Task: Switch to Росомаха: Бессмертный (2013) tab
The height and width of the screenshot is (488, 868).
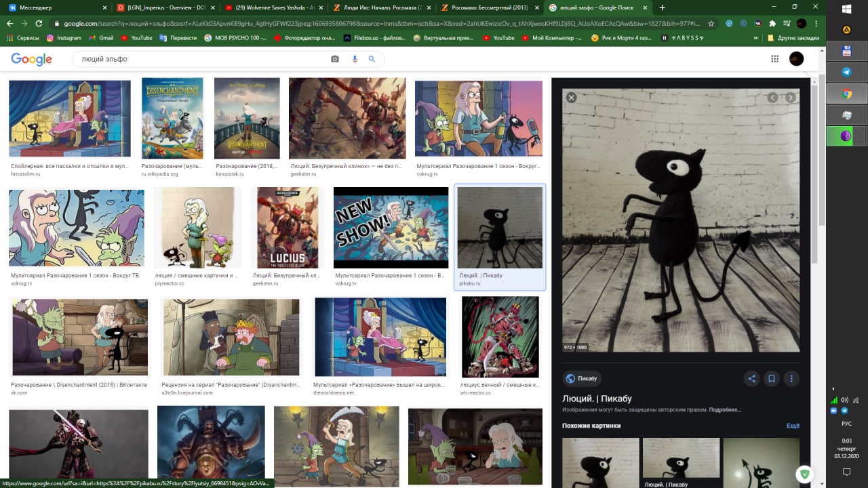Action: [489, 7]
